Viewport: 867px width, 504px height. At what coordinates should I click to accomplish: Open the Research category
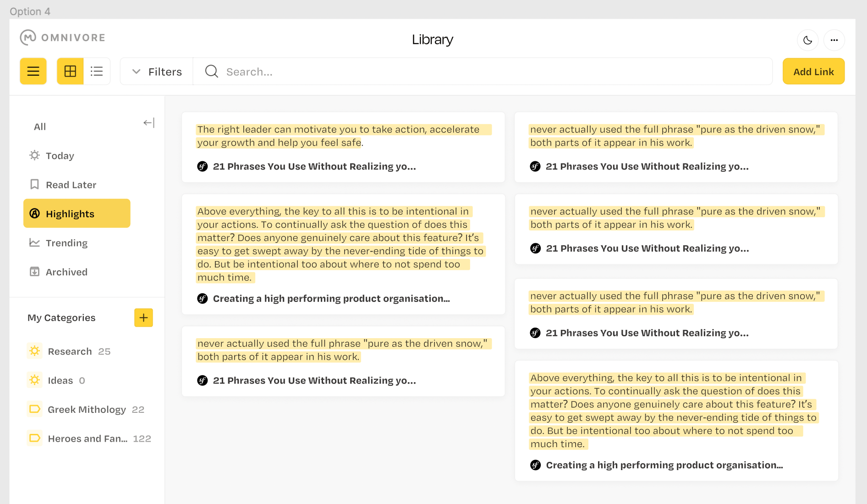70,351
